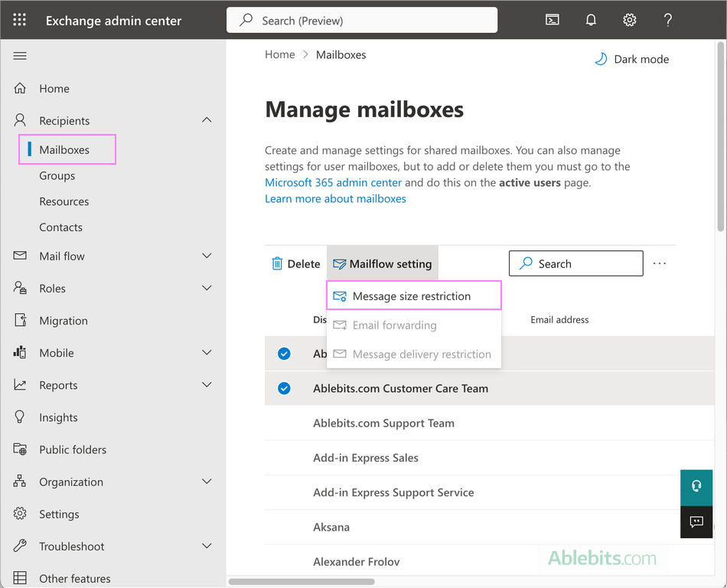Screen dimensions: 727x588
Task: Open the settings gear in top header
Action: tap(629, 20)
